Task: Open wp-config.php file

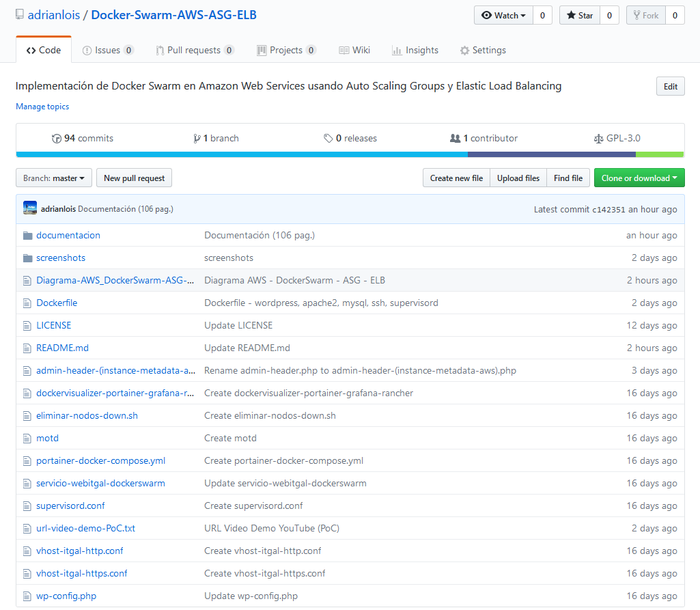Action: pos(66,596)
